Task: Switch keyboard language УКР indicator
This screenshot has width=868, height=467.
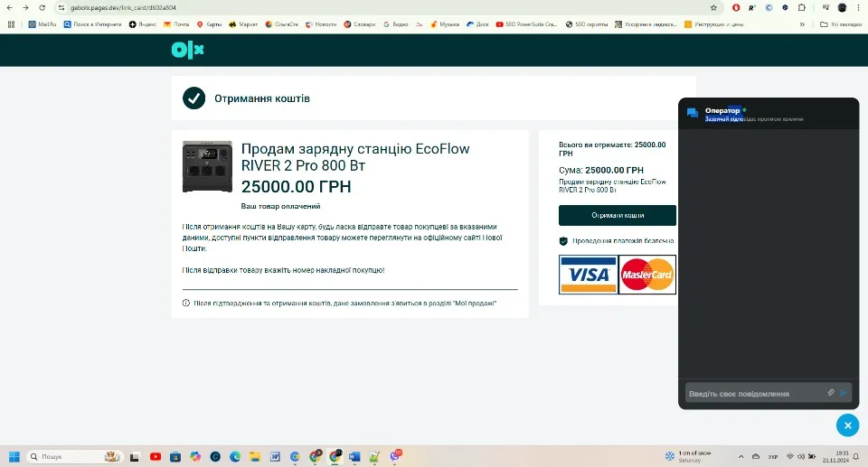Action: tap(773, 456)
